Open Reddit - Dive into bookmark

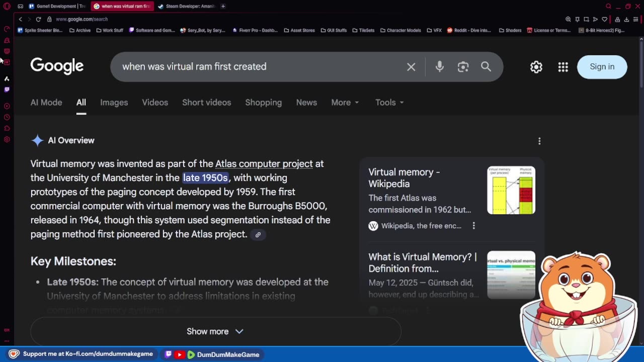tap(469, 30)
